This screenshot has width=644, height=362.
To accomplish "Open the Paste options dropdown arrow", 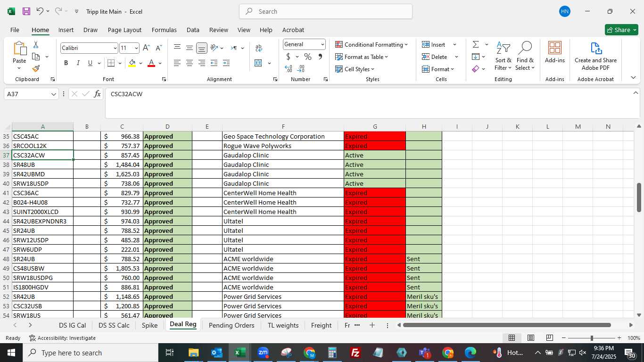I will tap(19, 68).
